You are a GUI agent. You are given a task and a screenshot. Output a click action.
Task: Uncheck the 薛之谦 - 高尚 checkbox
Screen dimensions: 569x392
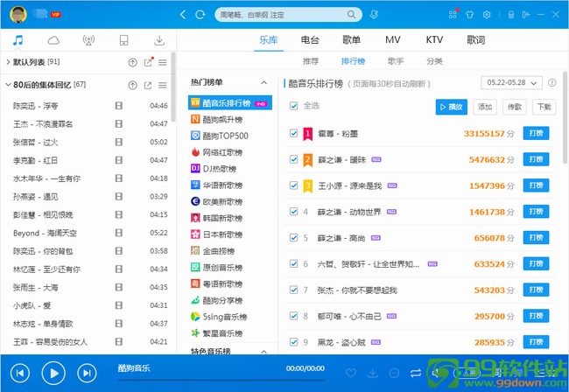(293, 238)
